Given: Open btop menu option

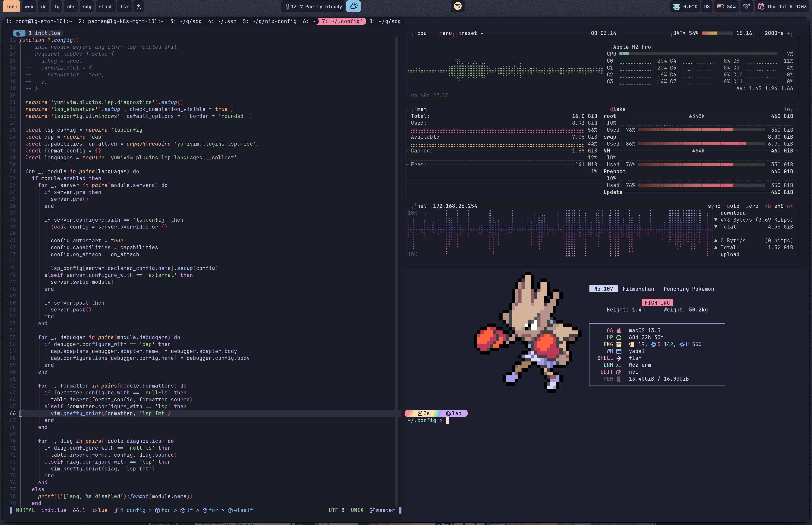Looking at the screenshot, I should (445, 33).
